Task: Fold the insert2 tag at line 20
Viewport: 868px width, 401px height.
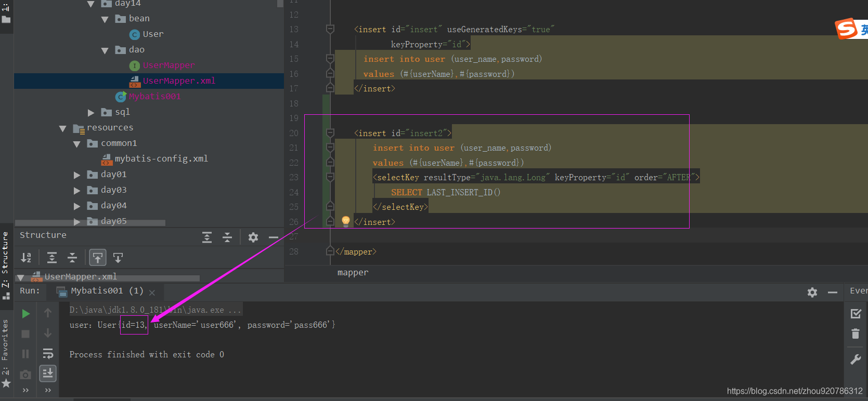Action: (x=330, y=133)
